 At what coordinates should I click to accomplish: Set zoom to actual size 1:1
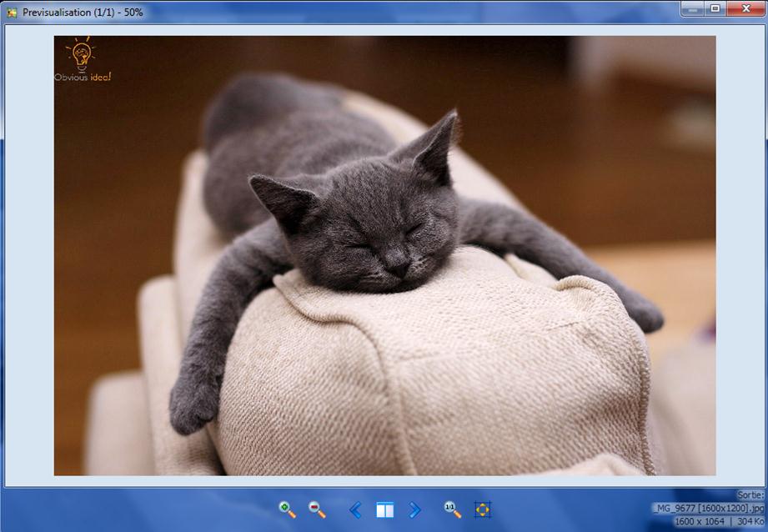pos(452,509)
